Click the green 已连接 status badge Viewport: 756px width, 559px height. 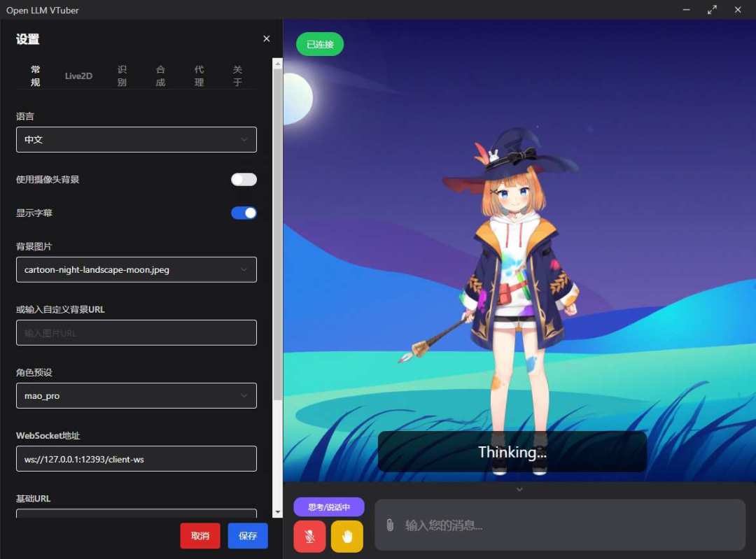click(x=320, y=44)
